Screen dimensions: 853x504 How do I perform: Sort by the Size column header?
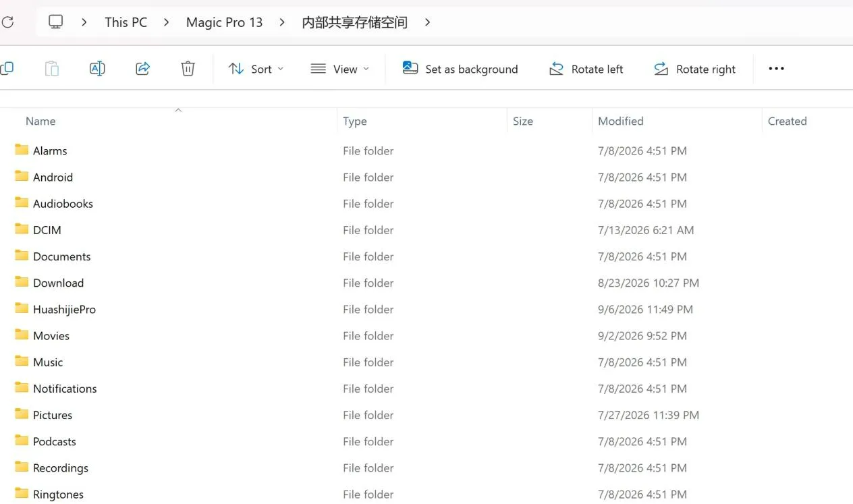tap(523, 121)
